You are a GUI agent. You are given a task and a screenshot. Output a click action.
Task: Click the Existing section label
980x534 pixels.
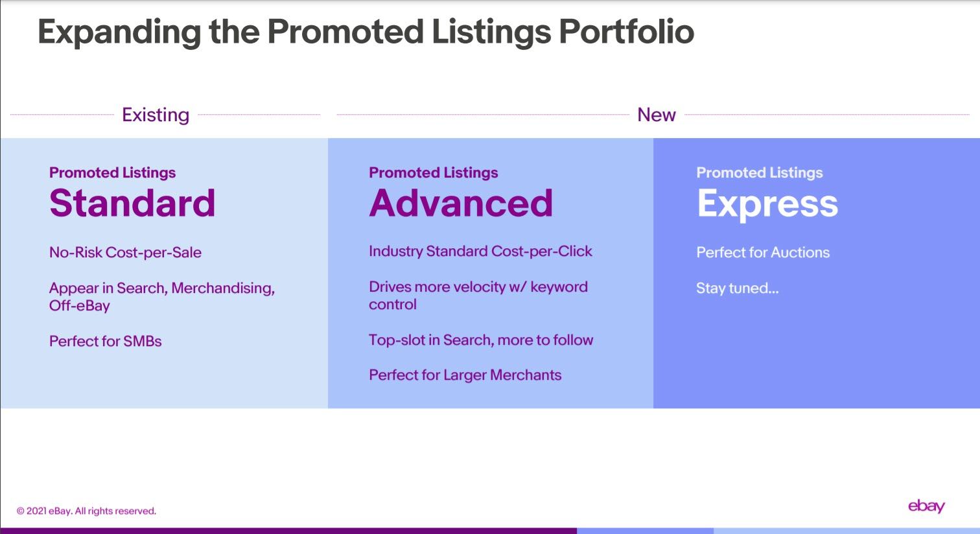coord(156,115)
